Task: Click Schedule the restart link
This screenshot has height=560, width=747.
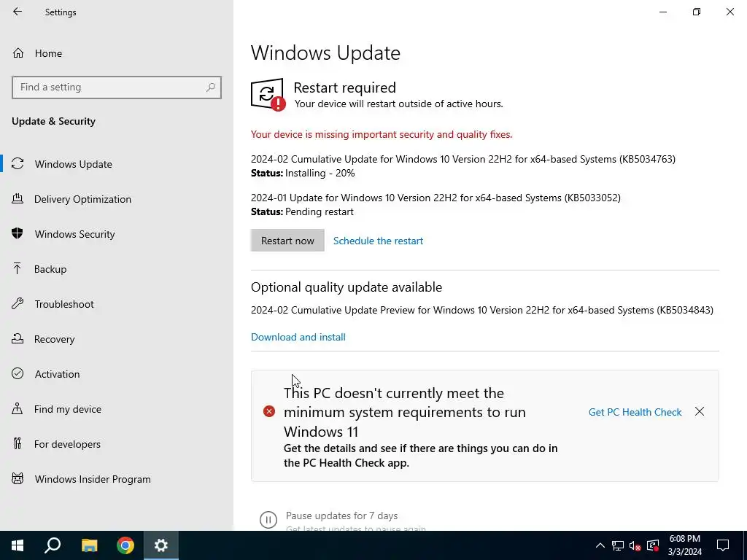Action: pyautogui.click(x=379, y=241)
